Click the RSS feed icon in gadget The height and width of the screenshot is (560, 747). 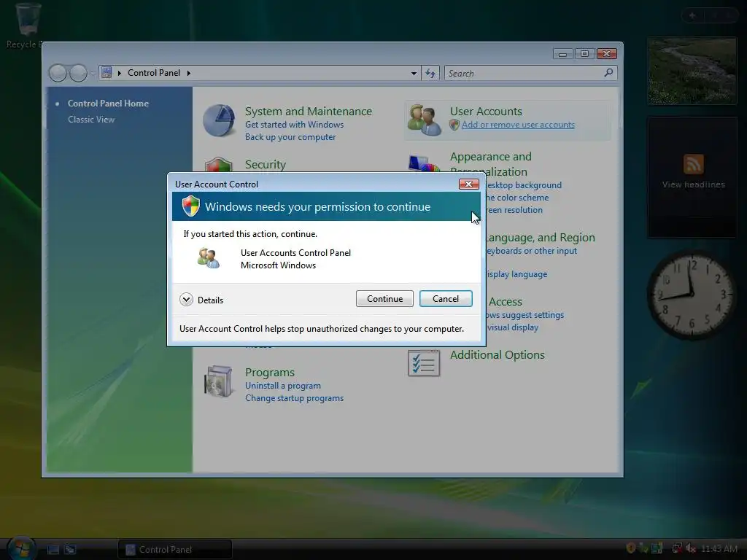point(693,164)
